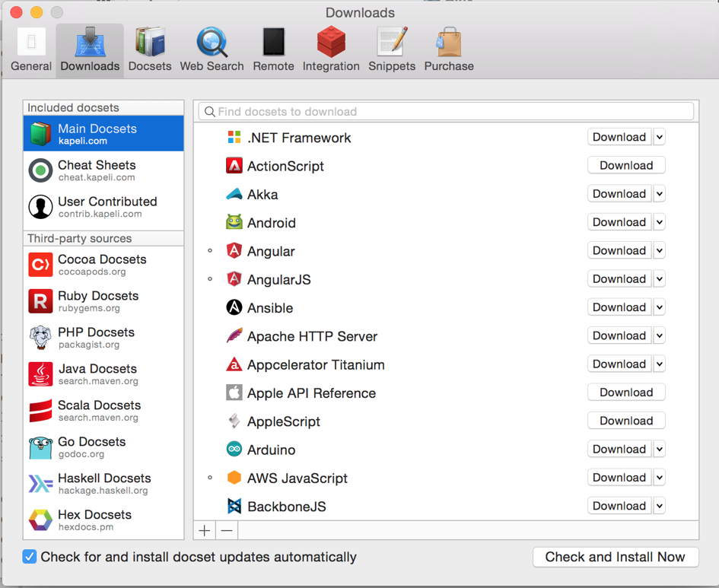Viewport: 719px width, 588px height.
Task: Click the Apple API Reference icon
Action: (x=234, y=393)
